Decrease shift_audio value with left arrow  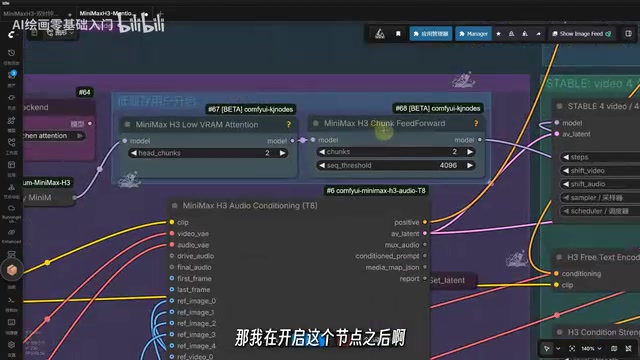tap(566, 184)
